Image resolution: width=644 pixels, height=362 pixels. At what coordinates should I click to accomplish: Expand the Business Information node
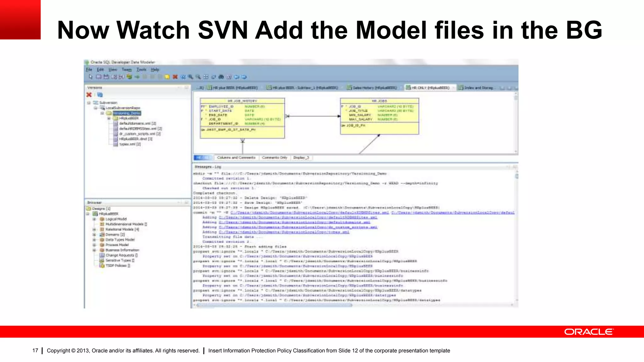click(x=94, y=250)
